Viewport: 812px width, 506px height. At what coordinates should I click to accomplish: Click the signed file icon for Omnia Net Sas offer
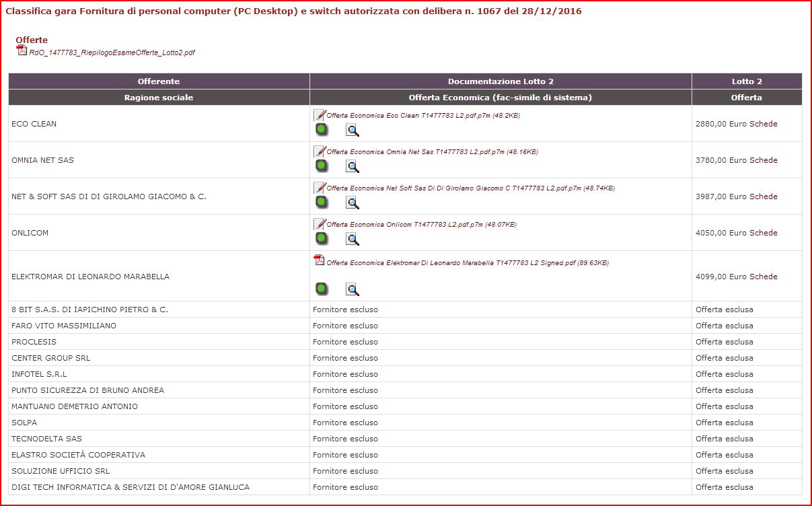pos(320,151)
